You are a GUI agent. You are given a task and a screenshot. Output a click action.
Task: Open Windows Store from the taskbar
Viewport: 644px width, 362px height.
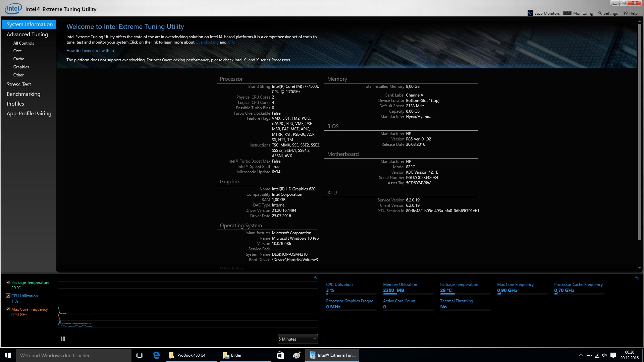coord(280,355)
